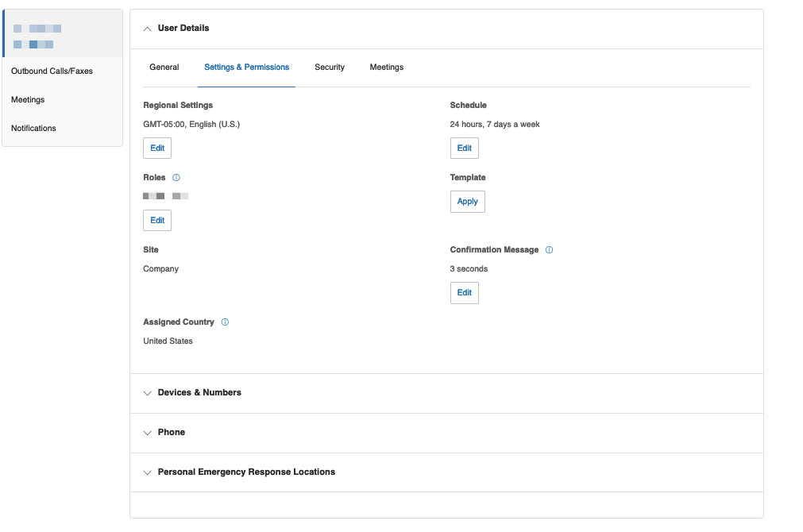Edit the Confirmation Message duration
Image resolution: width=803 pixels, height=532 pixels.
pyautogui.click(x=465, y=292)
